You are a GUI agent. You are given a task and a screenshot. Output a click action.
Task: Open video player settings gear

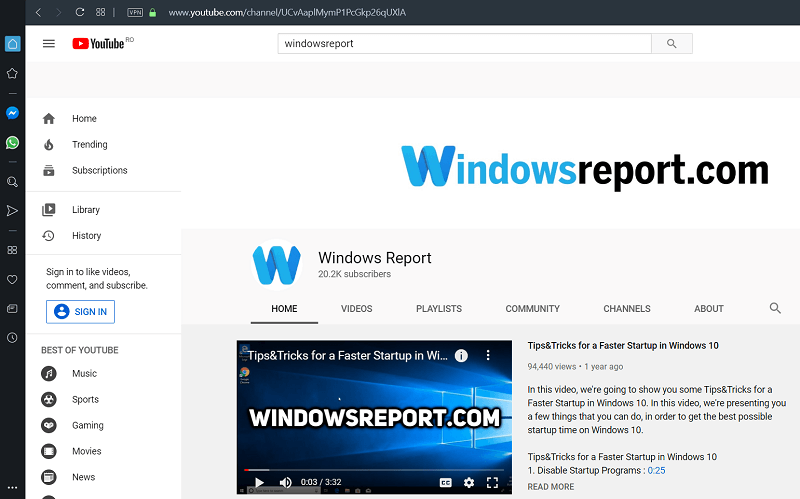click(x=469, y=482)
